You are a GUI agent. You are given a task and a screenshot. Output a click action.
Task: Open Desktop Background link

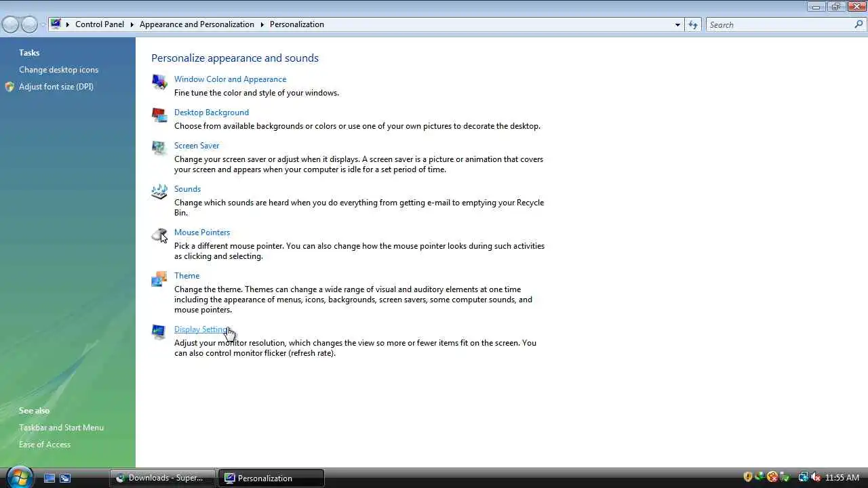pyautogui.click(x=212, y=113)
